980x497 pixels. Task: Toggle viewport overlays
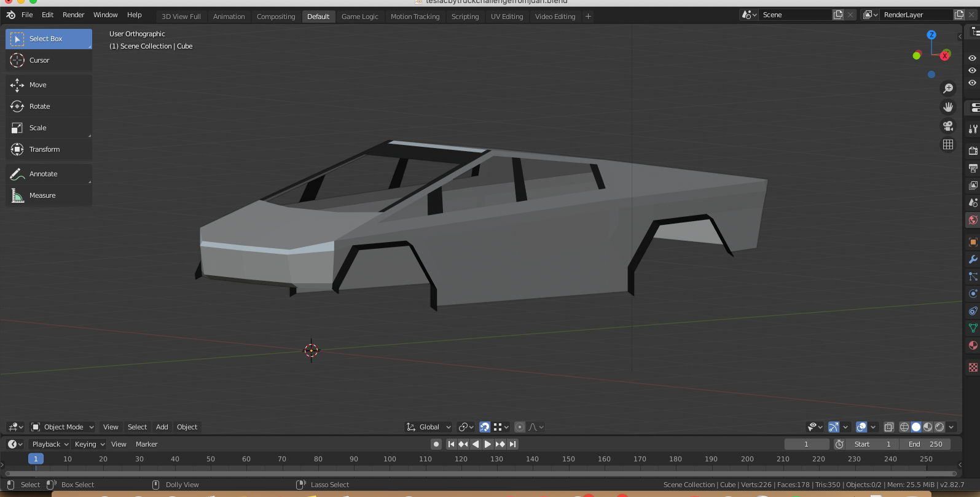(861, 427)
